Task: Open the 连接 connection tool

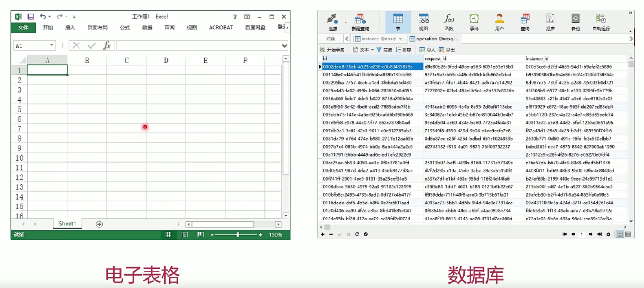Action: (333, 22)
